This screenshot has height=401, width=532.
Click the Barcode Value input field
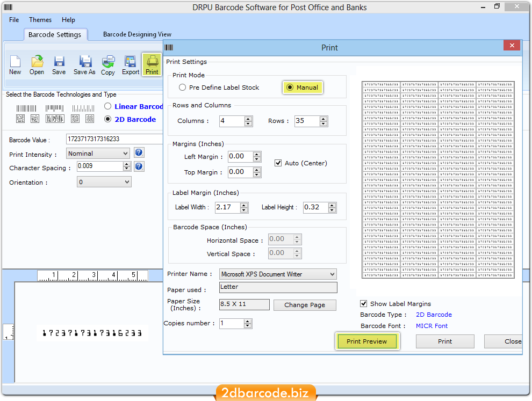[x=114, y=139]
